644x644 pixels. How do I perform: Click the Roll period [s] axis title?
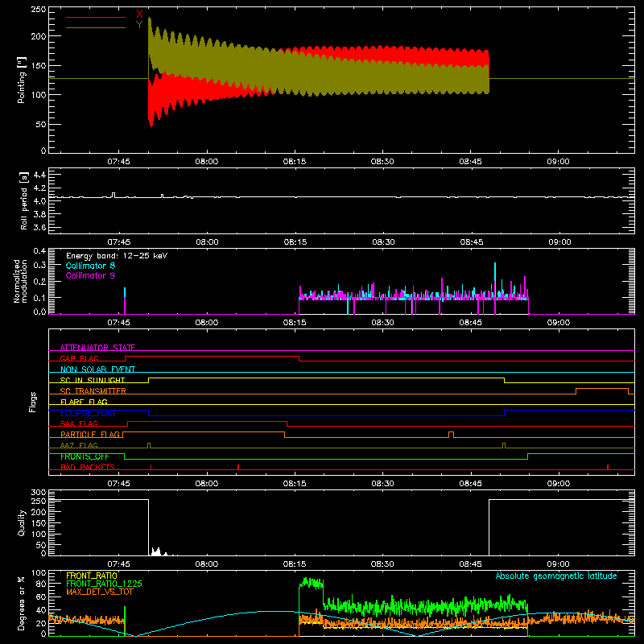24,200
